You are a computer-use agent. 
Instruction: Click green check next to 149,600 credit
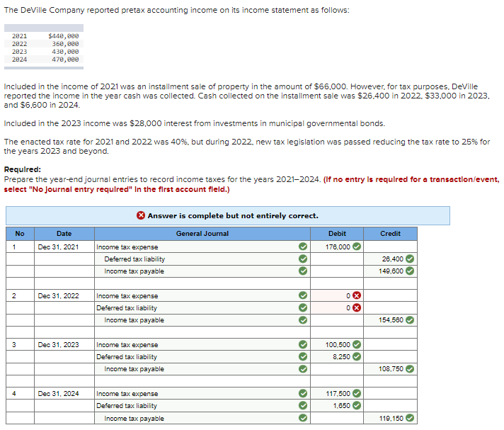(x=409, y=271)
